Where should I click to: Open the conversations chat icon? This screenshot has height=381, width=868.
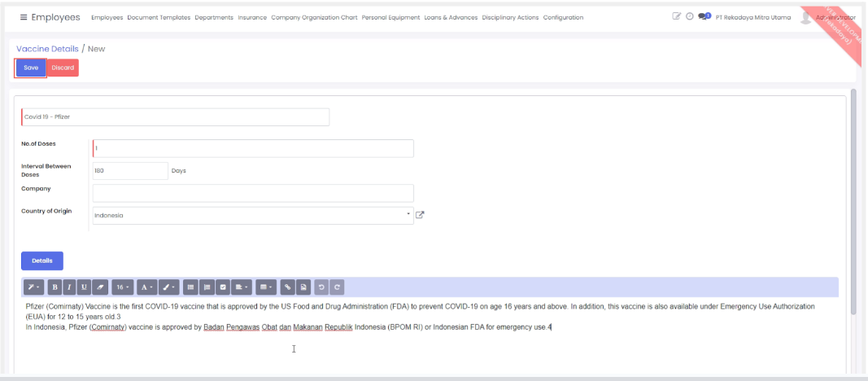coord(704,17)
